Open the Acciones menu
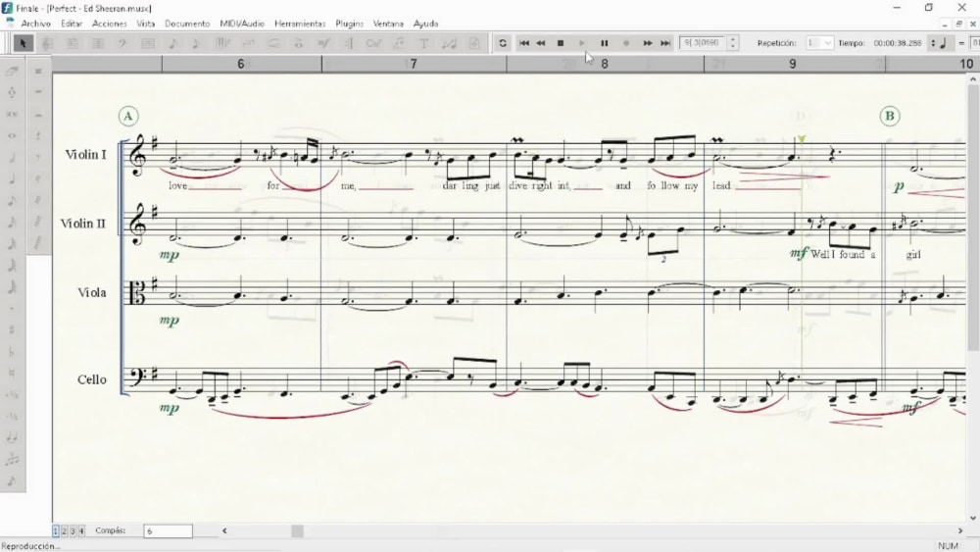 110,24
